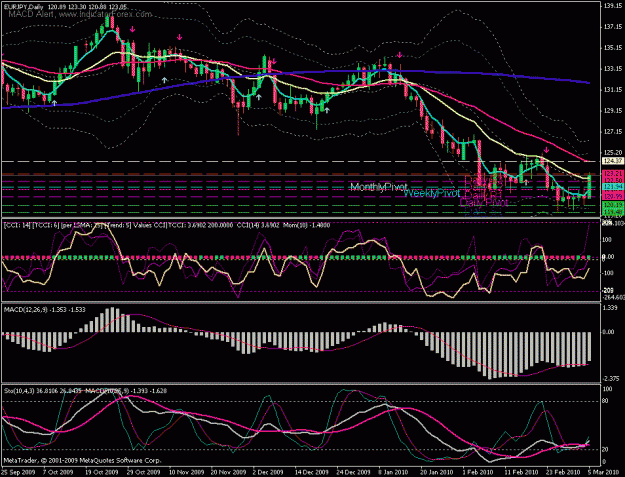The height and width of the screenshot is (477, 625).
Task: Click the 1 Feb 2010 date label
Action: tap(477, 472)
